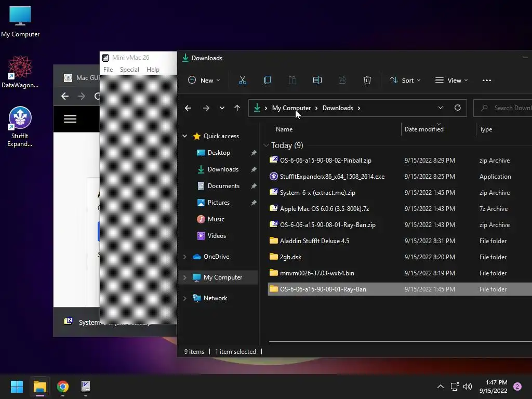
Task: Open the recent locations dropdown arrow
Action: pyautogui.click(x=222, y=108)
